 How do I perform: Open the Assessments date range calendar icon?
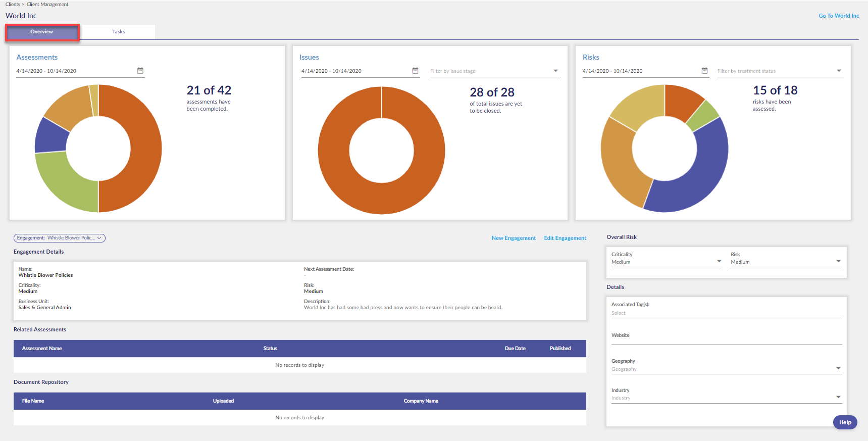pos(140,71)
